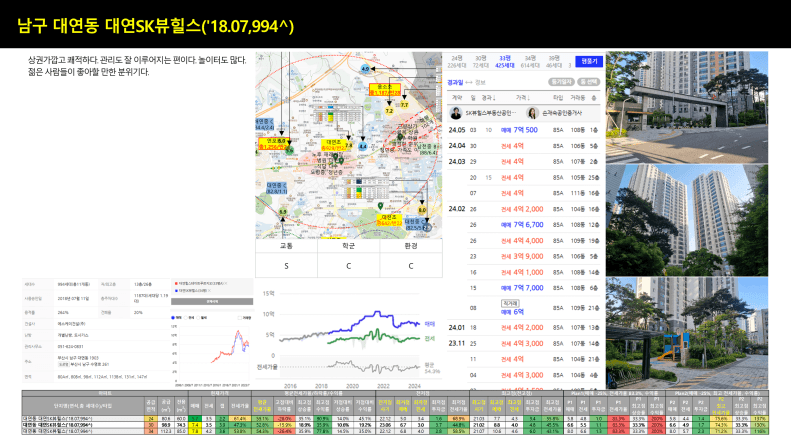Viewport: 791px width, 445px height.
Task: Click the 계약 column header
Action: click(457, 97)
